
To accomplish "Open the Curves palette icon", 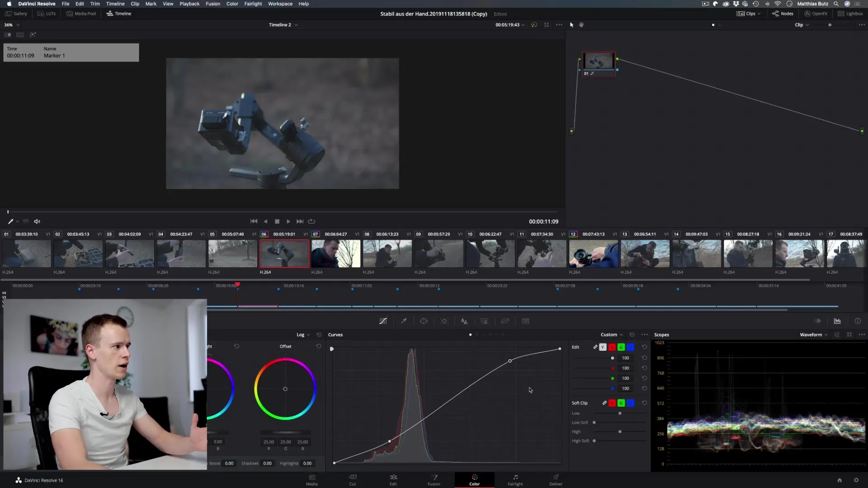I will click(x=383, y=321).
